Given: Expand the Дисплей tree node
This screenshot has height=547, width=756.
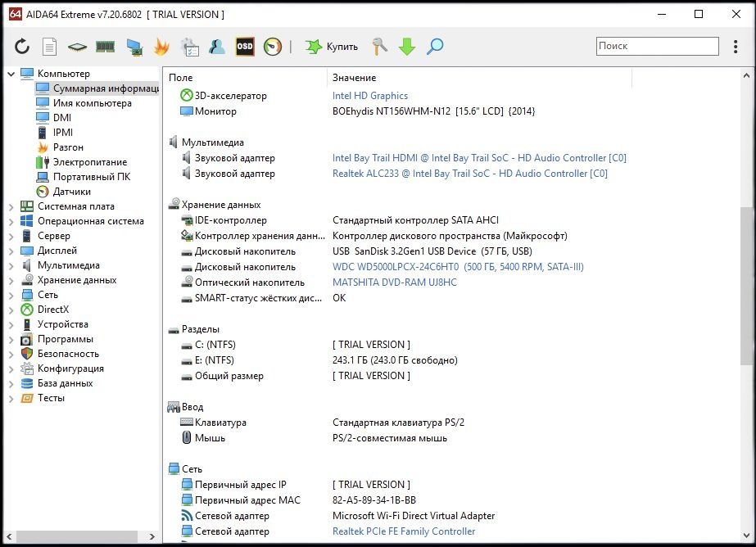Looking at the screenshot, I should pos(11,251).
